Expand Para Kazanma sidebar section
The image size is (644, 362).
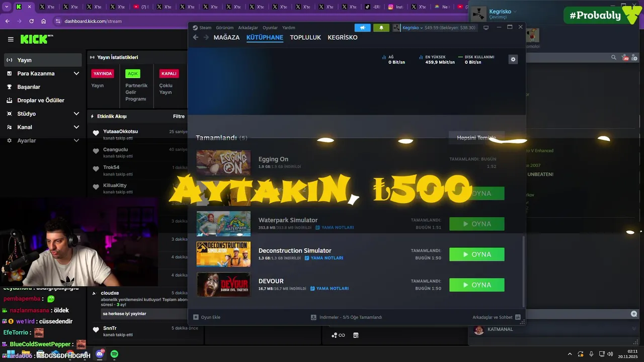[x=76, y=73]
